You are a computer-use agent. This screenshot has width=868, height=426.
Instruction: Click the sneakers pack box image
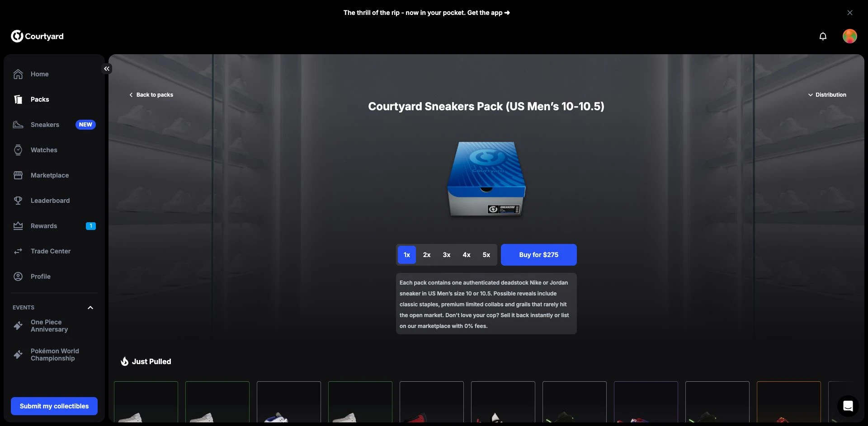(x=486, y=179)
